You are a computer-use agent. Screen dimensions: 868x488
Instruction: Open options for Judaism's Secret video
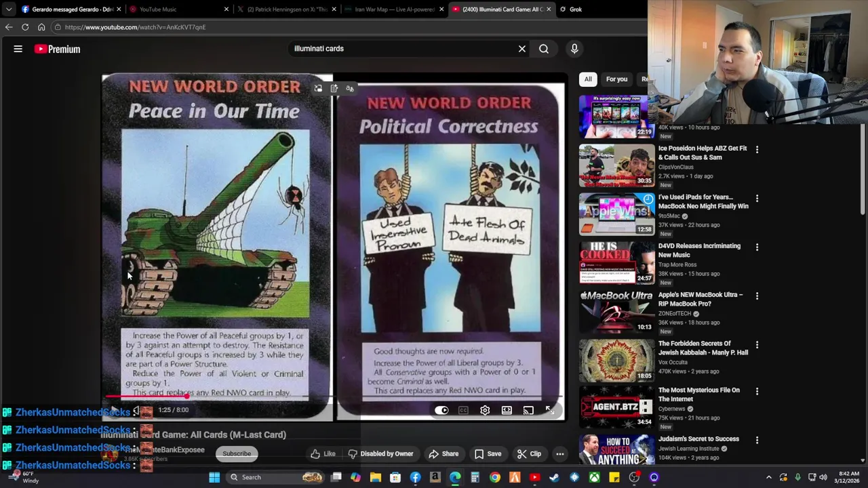pos(757,440)
